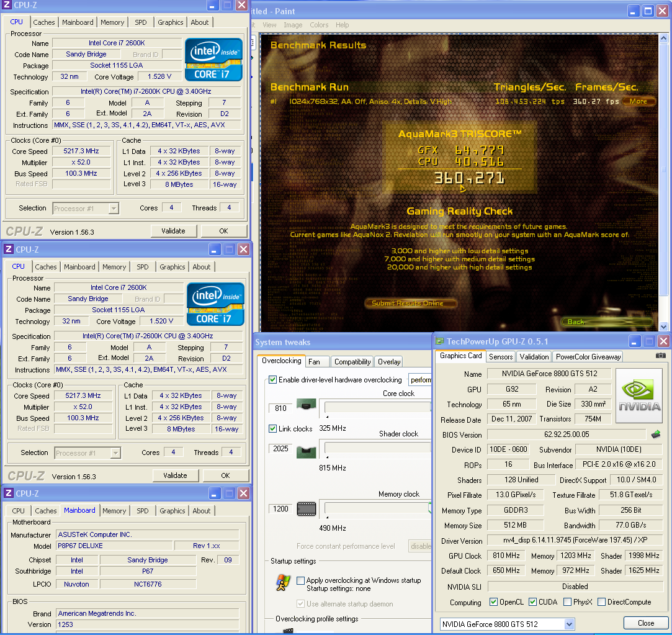The height and width of the screenshot is (635, 672).
Task: Click the Paint vertical scrollbar thumb
Action: point(663,169)
